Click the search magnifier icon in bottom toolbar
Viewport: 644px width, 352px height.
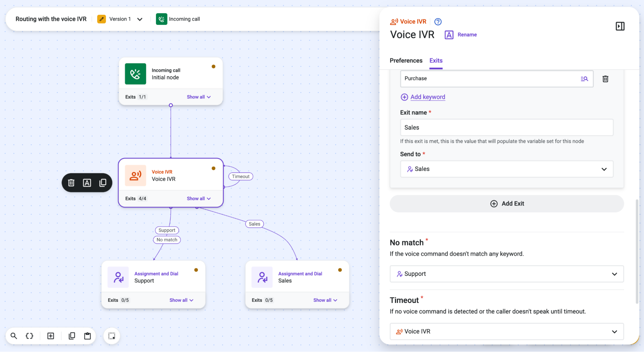(x=14, y=336)
